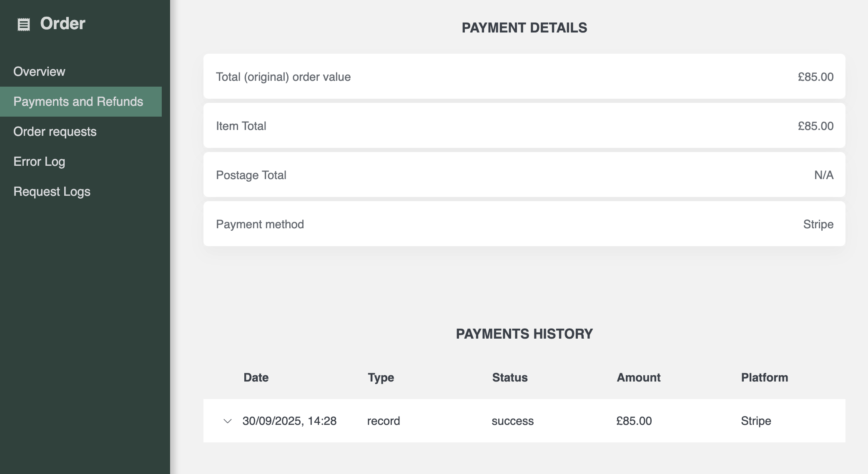
Task: Click the Date column header
Action: pos(256,377)
